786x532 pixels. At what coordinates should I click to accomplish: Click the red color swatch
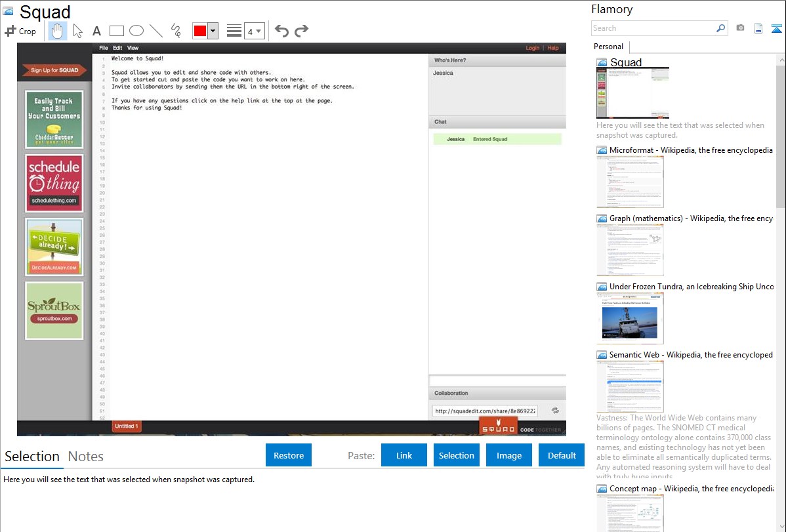click(200, 31)
